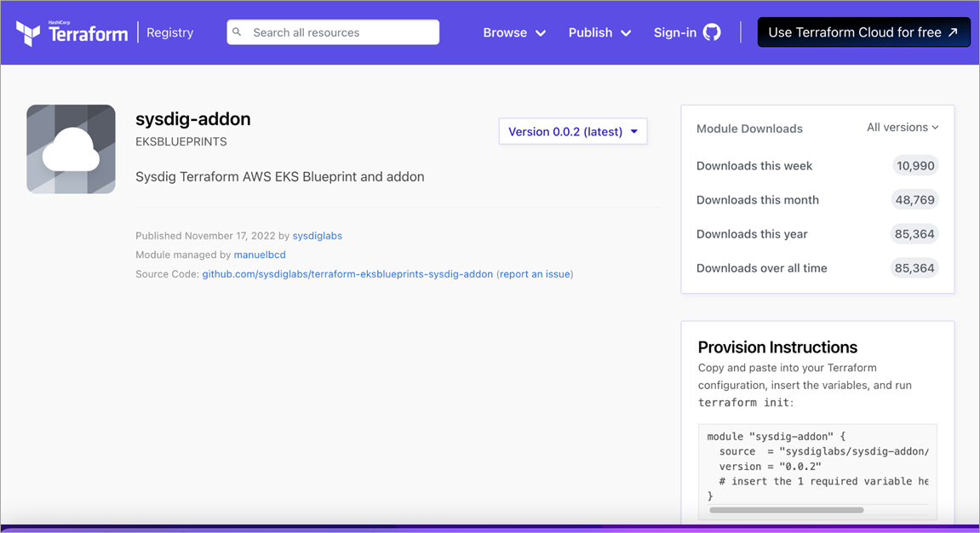
Task: Click the report an issue link
Action: [535, 274]
